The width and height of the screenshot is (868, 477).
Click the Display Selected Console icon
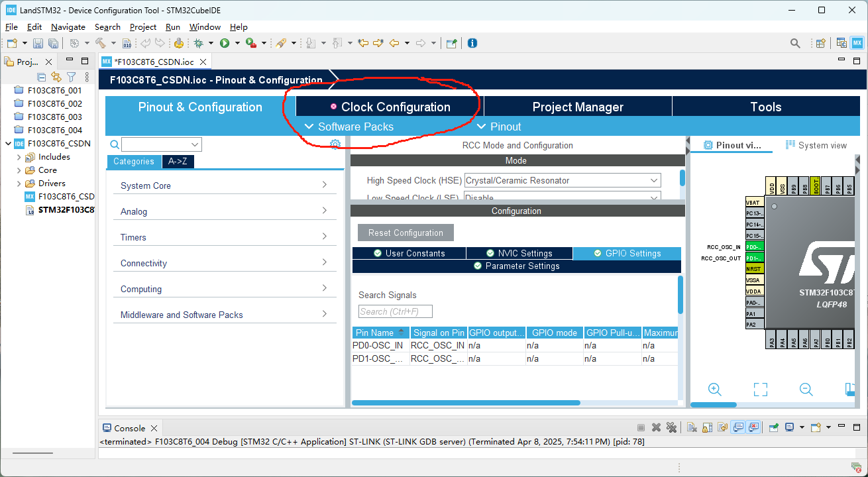790,428
